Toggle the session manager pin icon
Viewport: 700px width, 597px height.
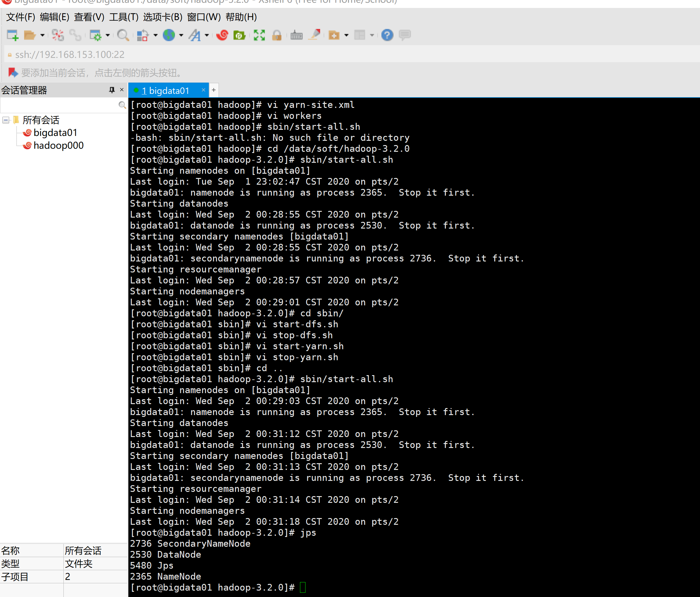click(x=112, y=90)
